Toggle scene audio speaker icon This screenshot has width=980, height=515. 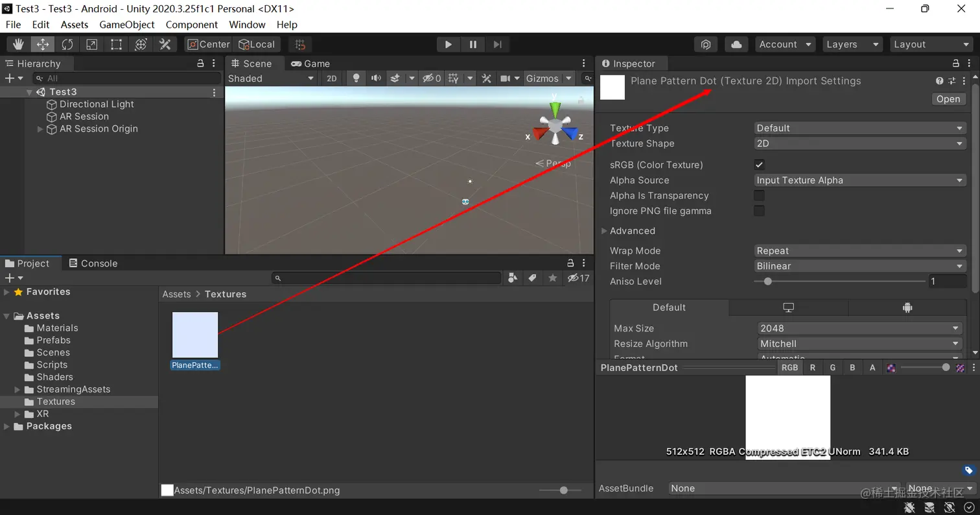[376, 78]
